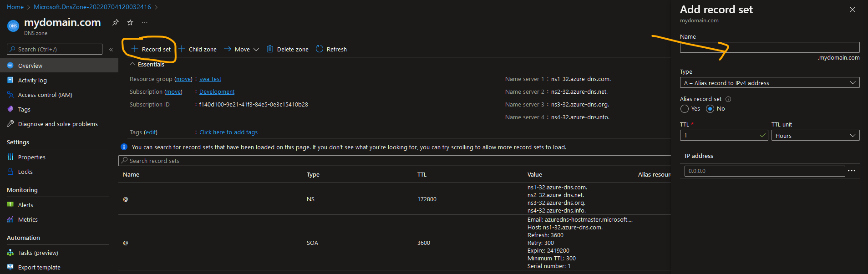Open IP address row options ellipsis
The image size is (868, 274).
coord(852,171)
